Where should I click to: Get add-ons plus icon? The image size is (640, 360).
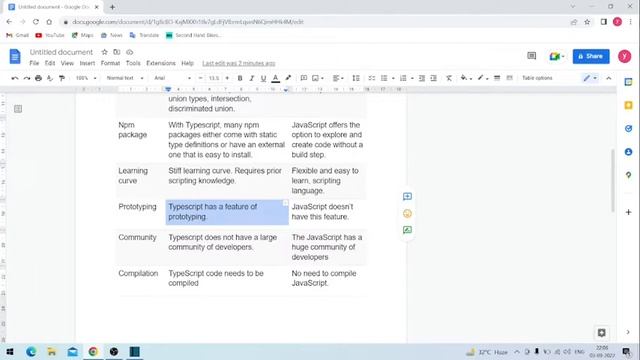click(x=628, y=212)
